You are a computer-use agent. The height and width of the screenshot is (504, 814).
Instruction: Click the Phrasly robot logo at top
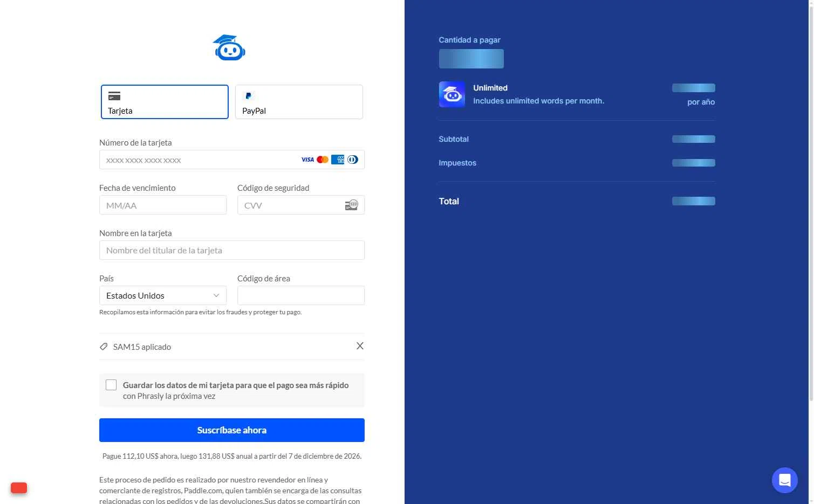(x=229, y=47)
